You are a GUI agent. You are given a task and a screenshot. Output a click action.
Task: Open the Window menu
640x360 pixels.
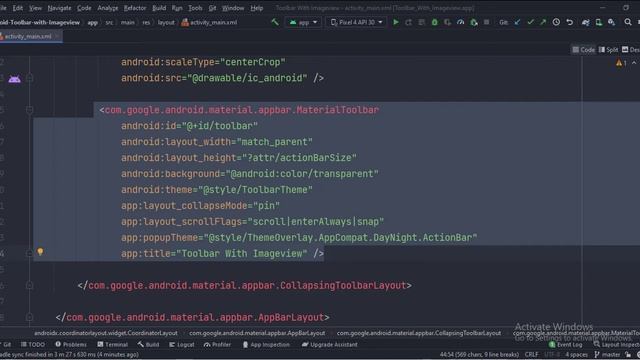233,8
